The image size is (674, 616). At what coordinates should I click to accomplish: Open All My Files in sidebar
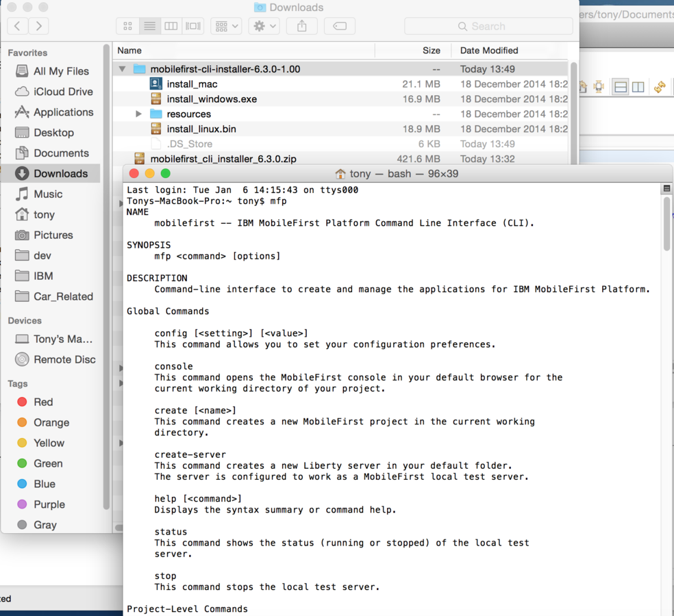point(52,71)
